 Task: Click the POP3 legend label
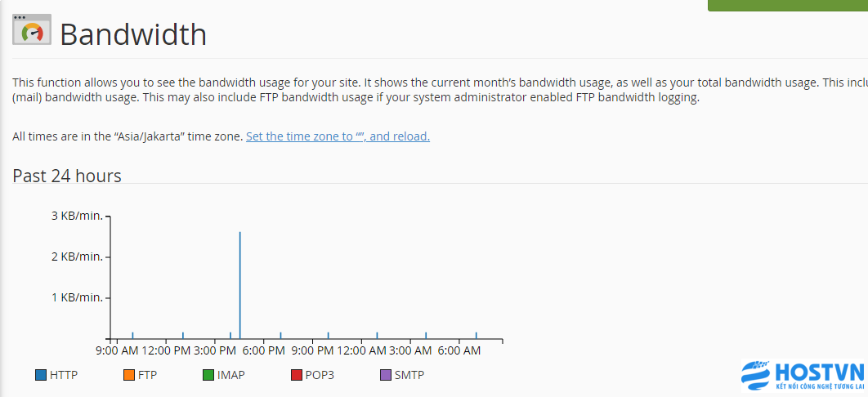tap(320, 376)
